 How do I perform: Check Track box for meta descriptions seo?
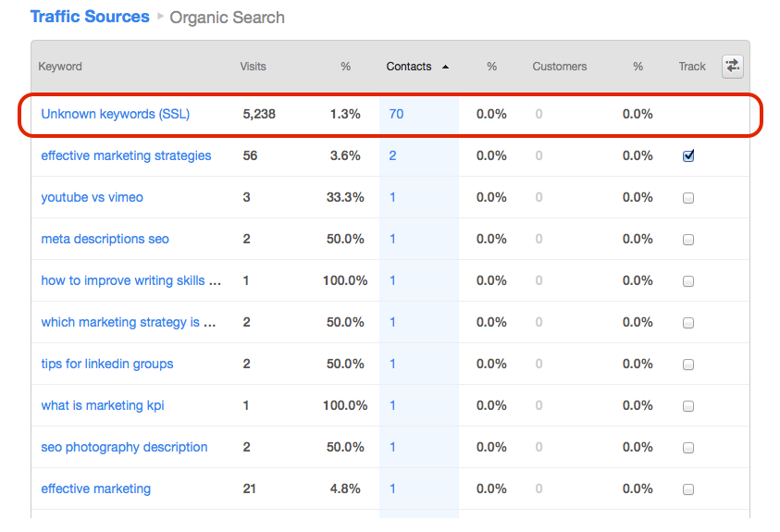tap(688, 240)
